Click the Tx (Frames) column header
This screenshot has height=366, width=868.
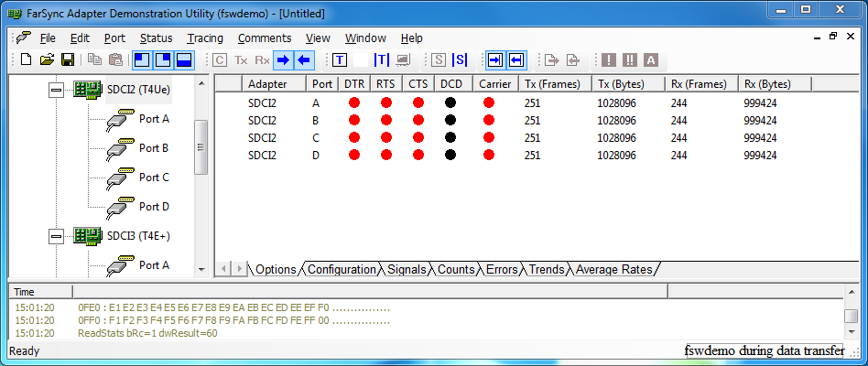(x=552, y=83)
